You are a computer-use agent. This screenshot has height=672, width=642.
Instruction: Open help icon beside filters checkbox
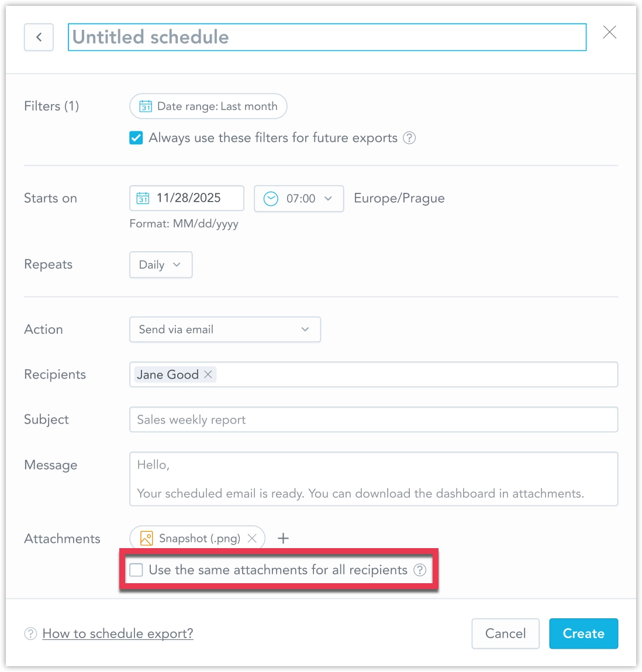pyautogui.click(x=410, y=138)
